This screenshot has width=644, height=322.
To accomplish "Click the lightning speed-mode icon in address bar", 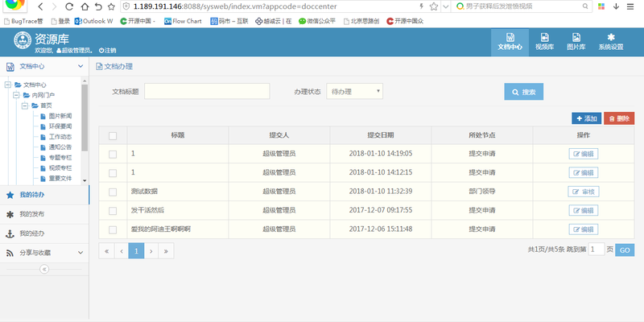I will point(421,6).
